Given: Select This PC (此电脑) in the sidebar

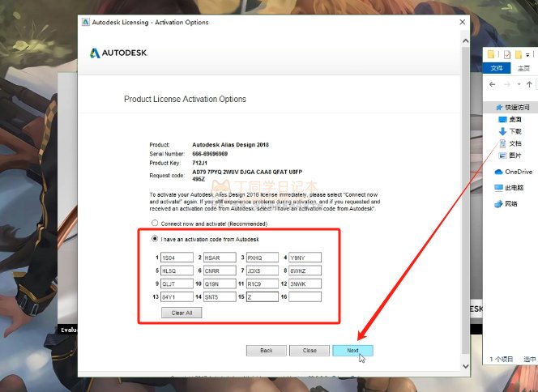Looking at the screenshot, I should click(x=514, y=188).
